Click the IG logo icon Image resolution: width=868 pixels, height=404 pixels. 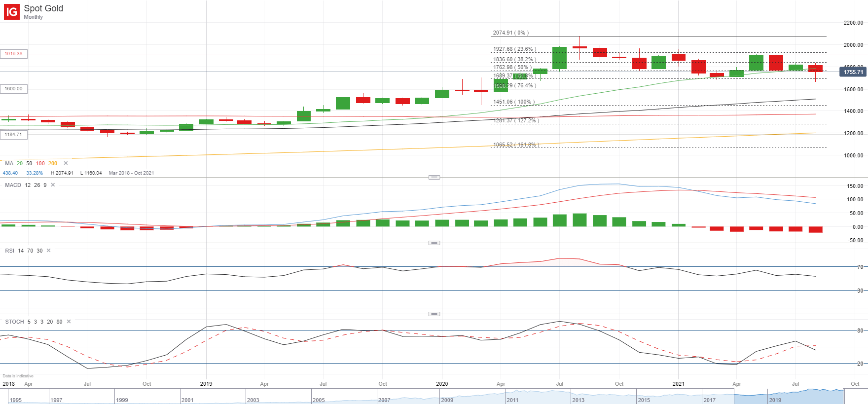pyautogui.click(x=12, y=12)
